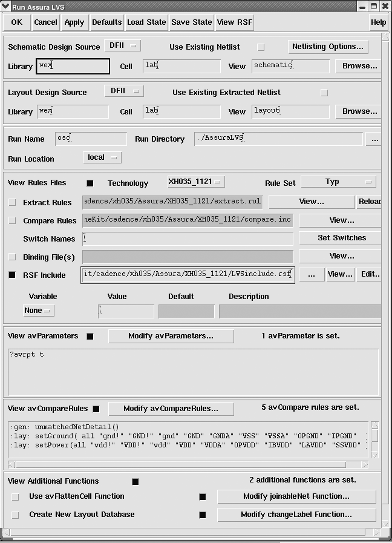Viewport: 392px width, 543px height.
Task: Open Schematic Design Source DFII dropdown
Action: coord(122,46)
